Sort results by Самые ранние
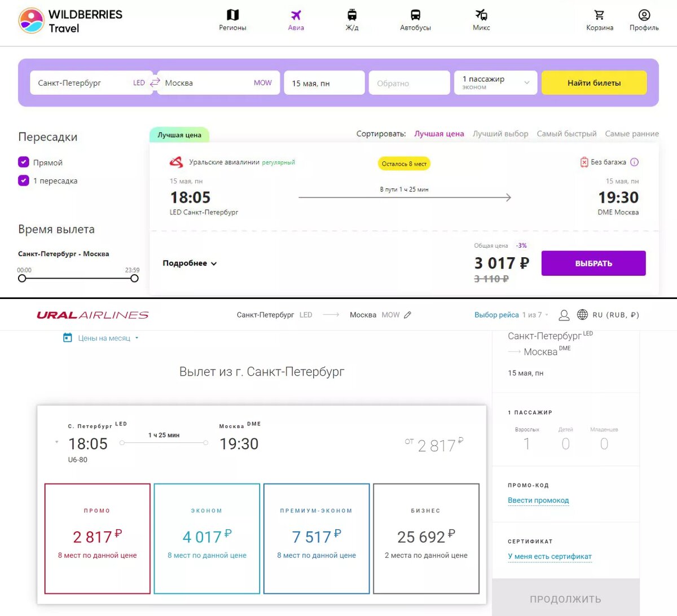677x616 pixels. [x=632, y=134]
